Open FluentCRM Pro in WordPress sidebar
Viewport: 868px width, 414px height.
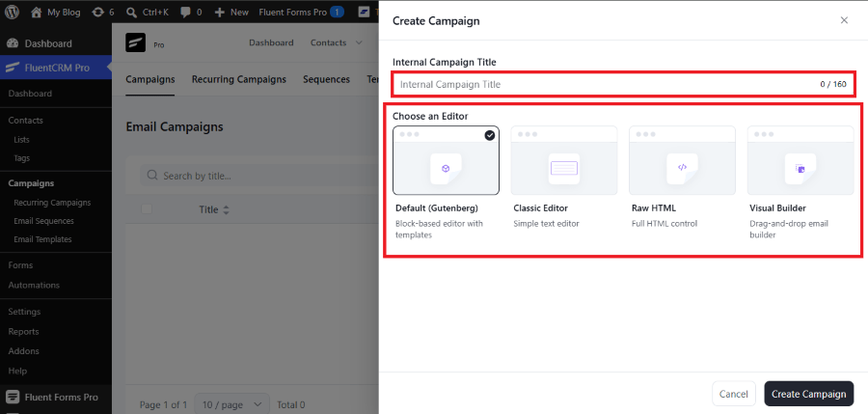(56, 68)
